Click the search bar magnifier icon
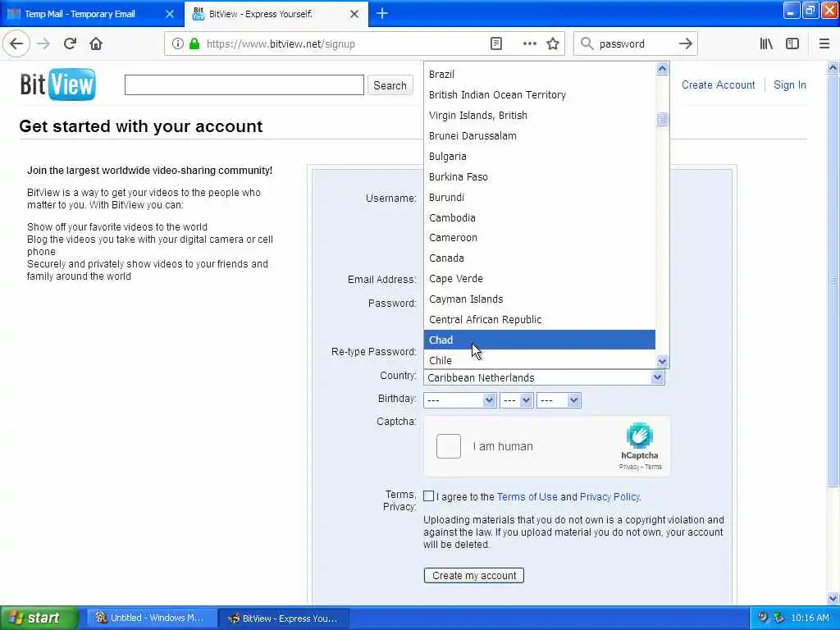The height and width of the screenshot is (630, 840). tap(587, 44)
